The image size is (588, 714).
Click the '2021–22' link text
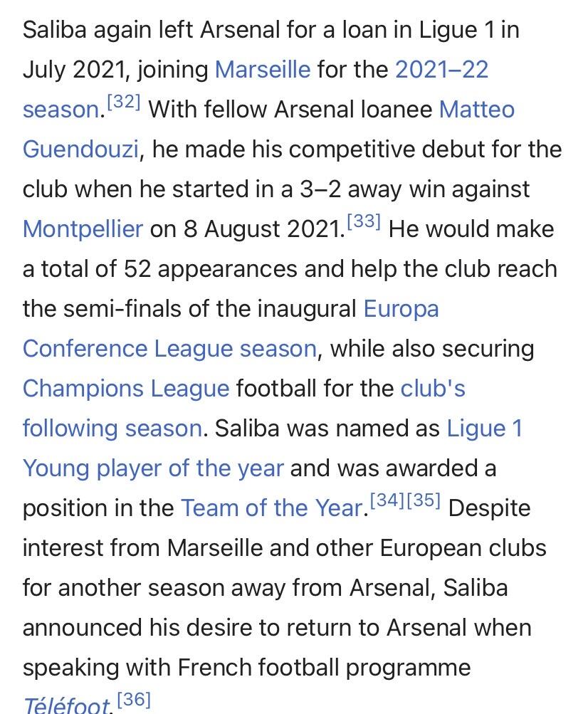point(441,70)
